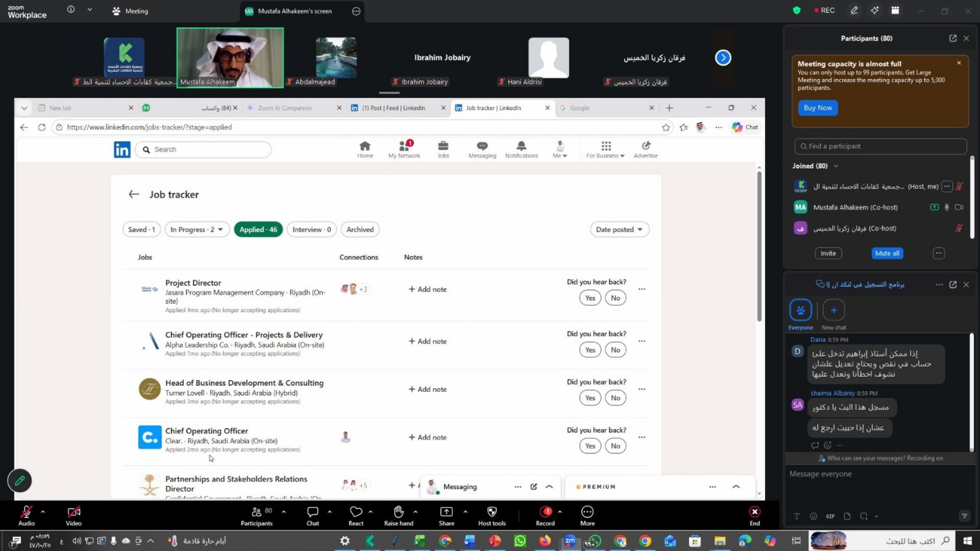
Task: Click the Raise hand icon
Action: [x=398, y=512]
